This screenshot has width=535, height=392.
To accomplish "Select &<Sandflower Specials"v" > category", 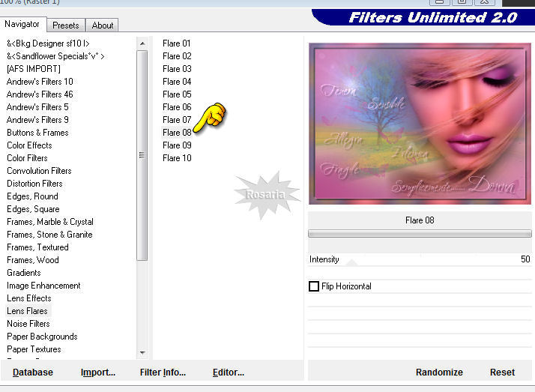I will 55,56.
